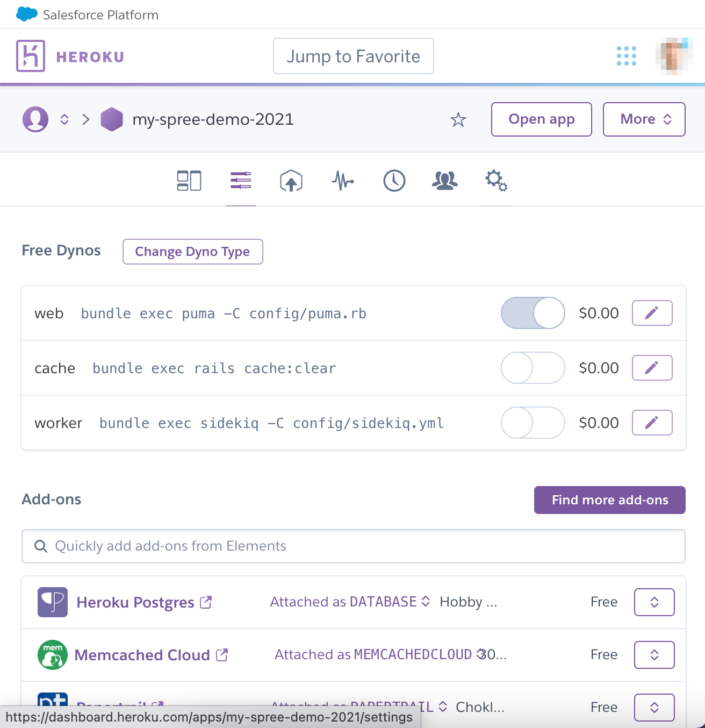Focus the Quickly add add-ons search field

pos(354,546)
